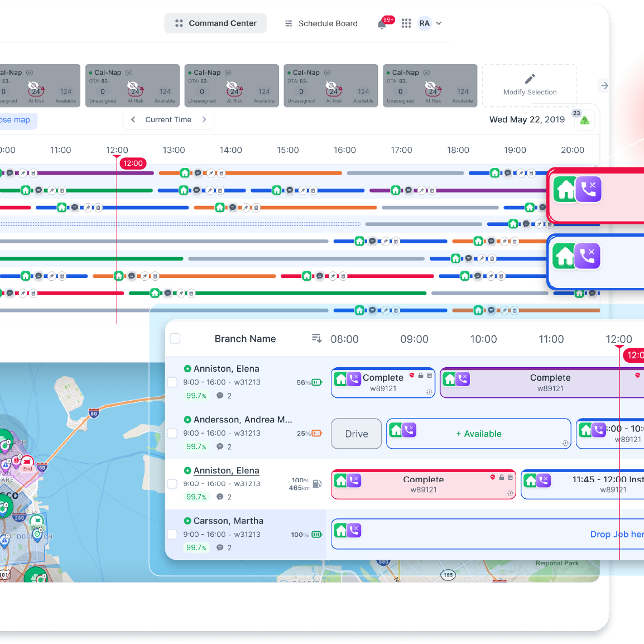Tick the checkbox for Anniston, Elena 465km row
This screenshot has height=644, width=644.
click(172, 484)
